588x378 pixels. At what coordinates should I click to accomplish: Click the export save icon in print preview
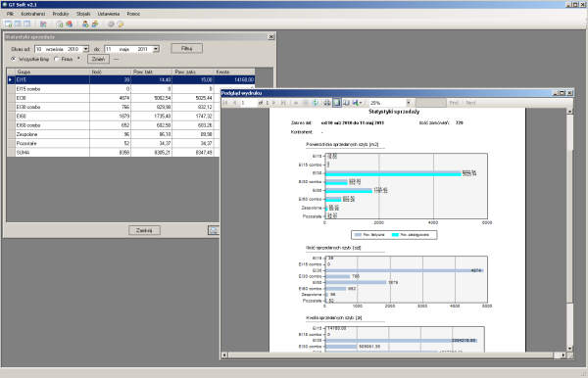pyautogui.click(x=355, y=103)
